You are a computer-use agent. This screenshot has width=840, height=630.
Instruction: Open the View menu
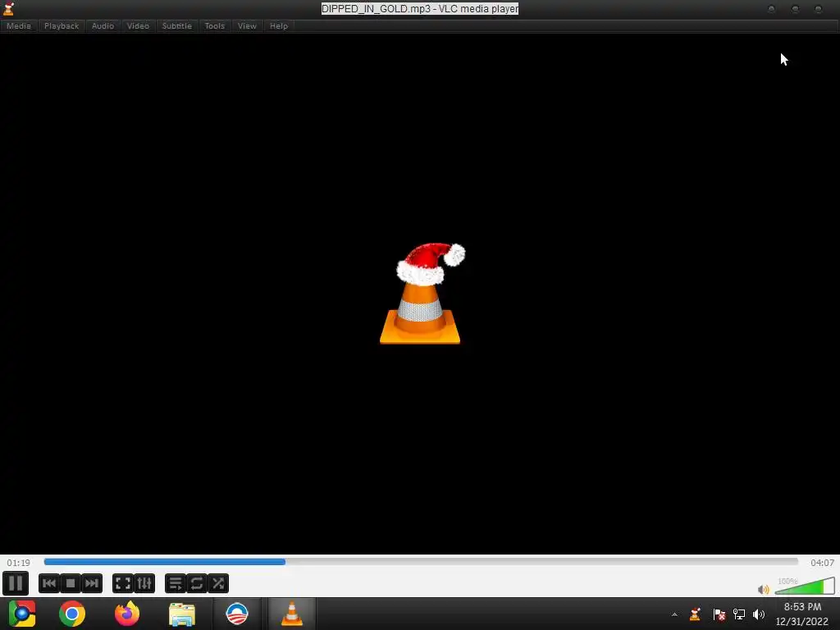click(x=247, y=25)
